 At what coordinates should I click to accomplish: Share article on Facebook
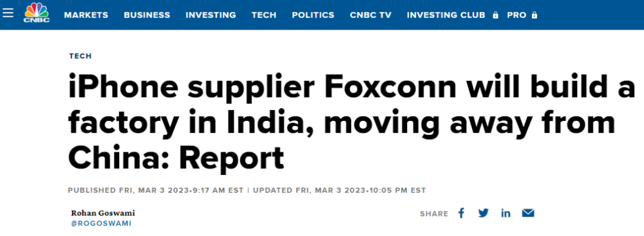461,213
